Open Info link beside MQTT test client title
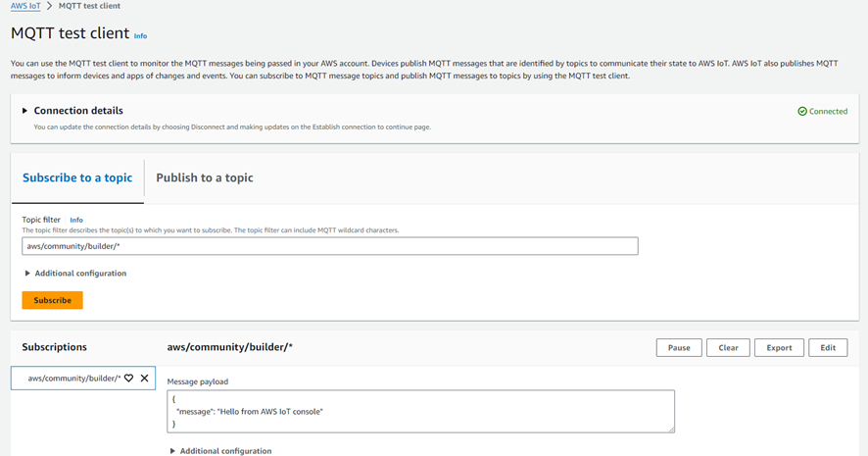Image resolution: width=868 pixels, height=456 pixels. point(141,36)
